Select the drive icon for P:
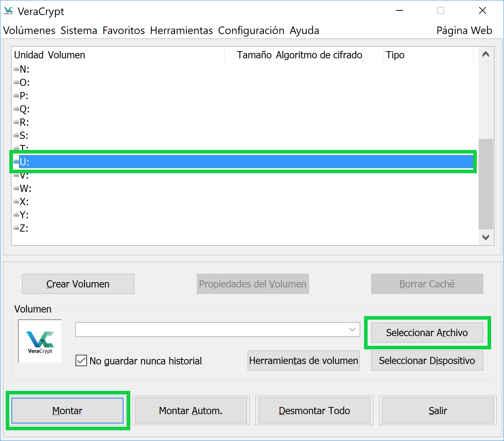 pyautogui.click(x=16, y=96)
